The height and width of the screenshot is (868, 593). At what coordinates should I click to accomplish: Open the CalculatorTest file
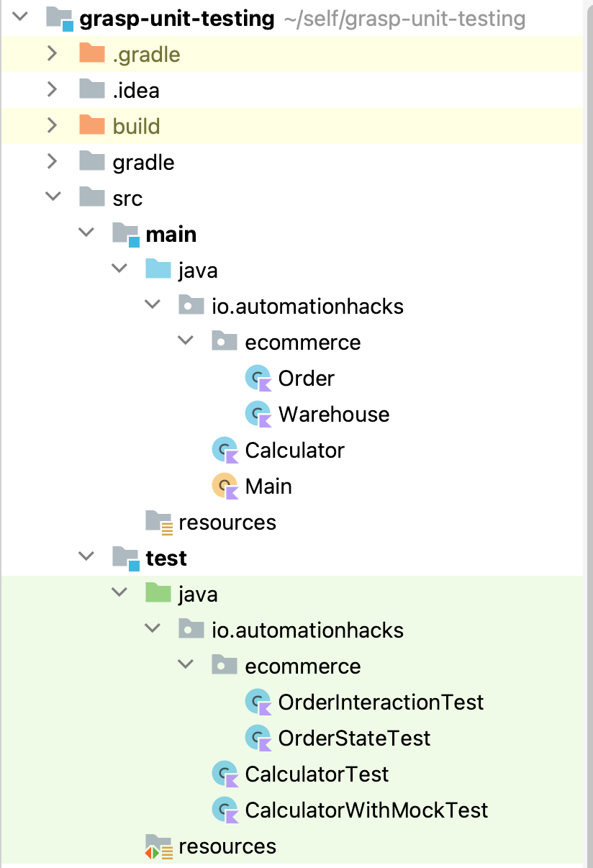click(317, 773)
